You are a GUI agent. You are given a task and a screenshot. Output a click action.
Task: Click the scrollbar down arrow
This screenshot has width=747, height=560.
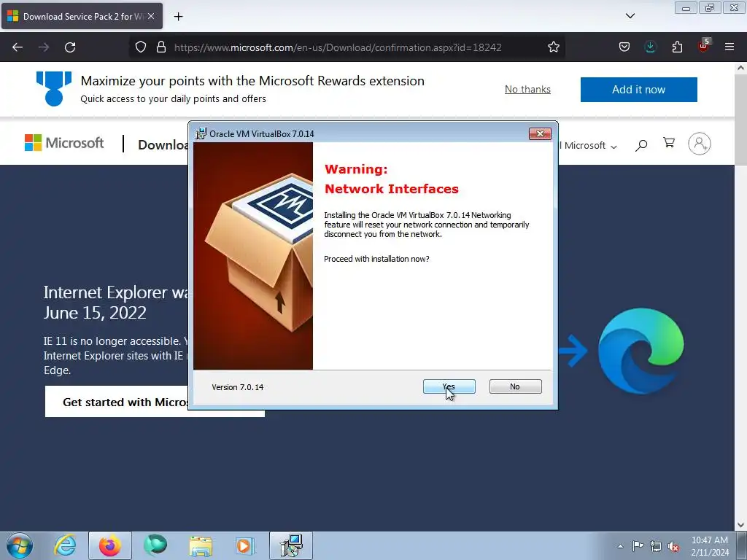(741, 525)
